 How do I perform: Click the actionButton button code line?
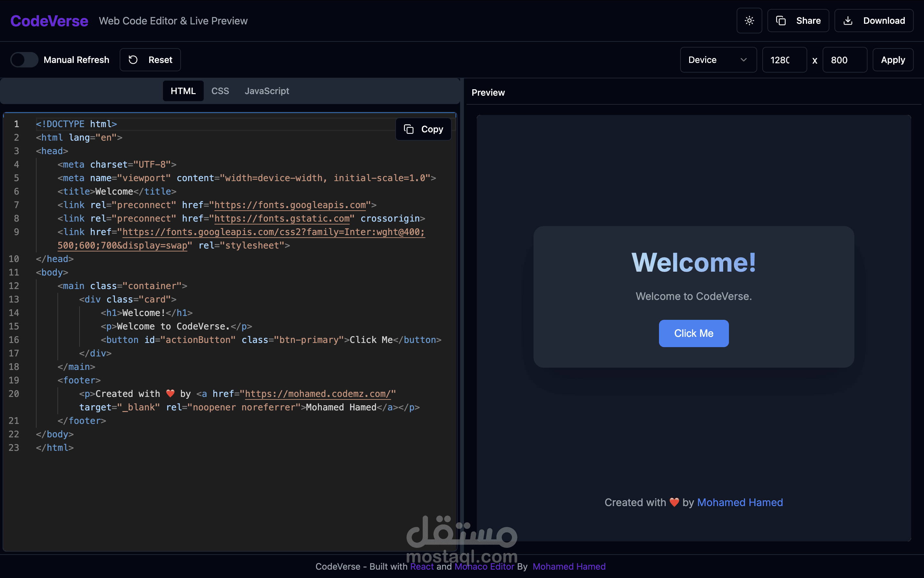pos(271,340)
